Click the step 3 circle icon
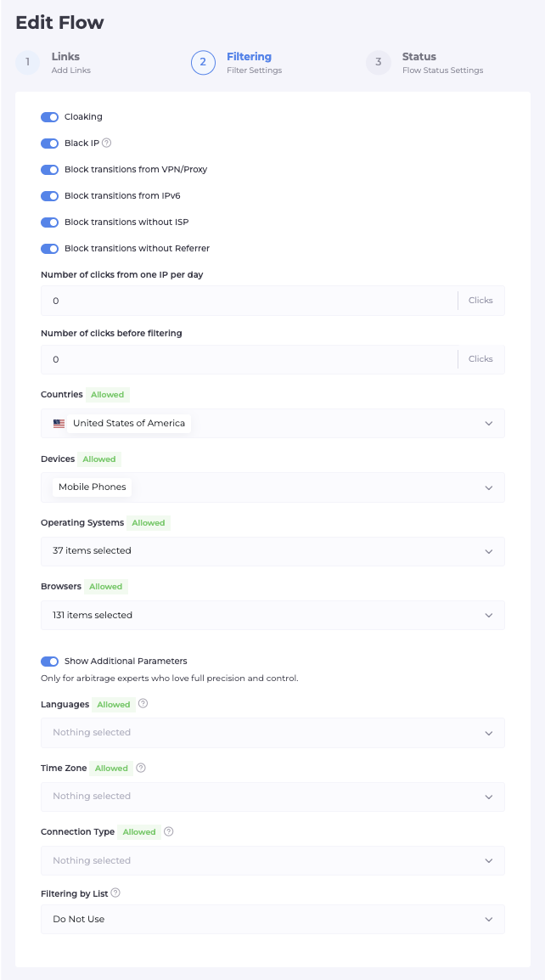545x980 pixels. click(379, 63)
